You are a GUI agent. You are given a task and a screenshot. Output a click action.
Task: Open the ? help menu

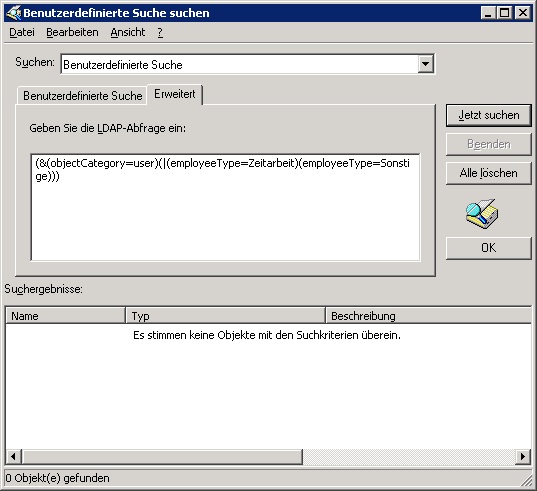160,33
